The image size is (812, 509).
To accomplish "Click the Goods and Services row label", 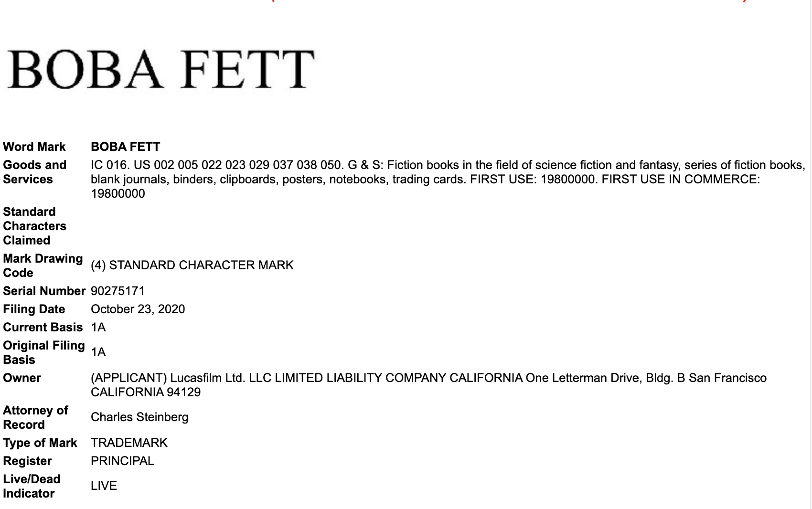I will (35, 172).
